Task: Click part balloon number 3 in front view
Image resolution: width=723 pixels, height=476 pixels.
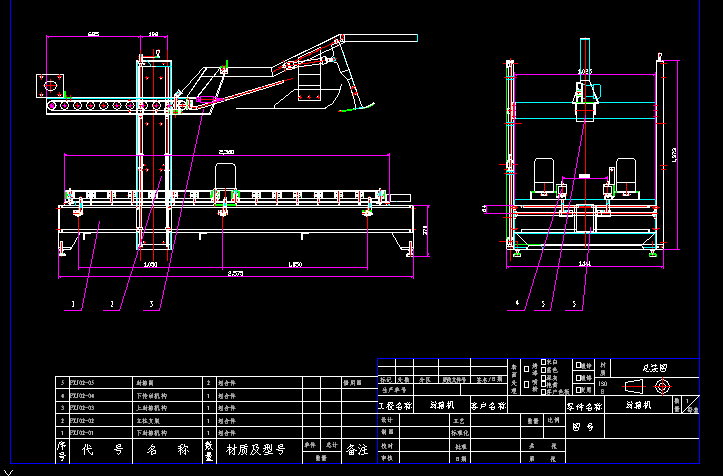Action: [151, 301]
